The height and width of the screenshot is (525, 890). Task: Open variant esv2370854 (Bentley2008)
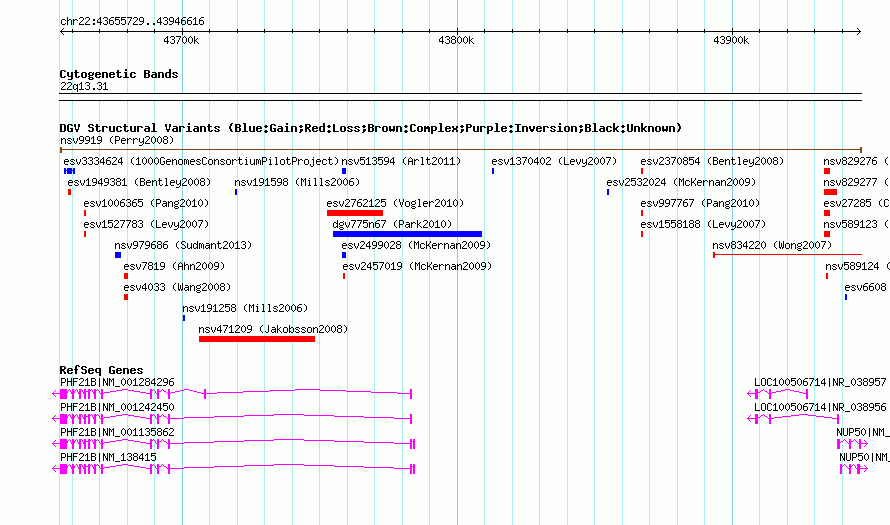(712, 161)
